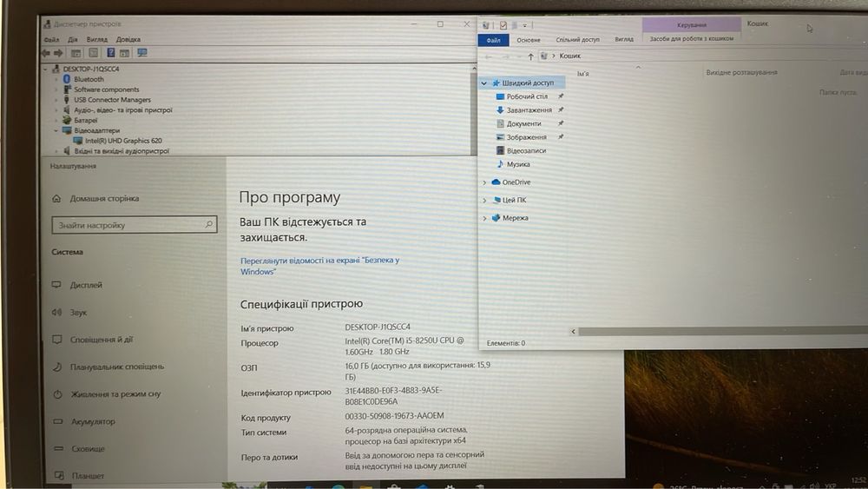Open Help icon in Device Manager toolbar

click(x=111, y=53)
